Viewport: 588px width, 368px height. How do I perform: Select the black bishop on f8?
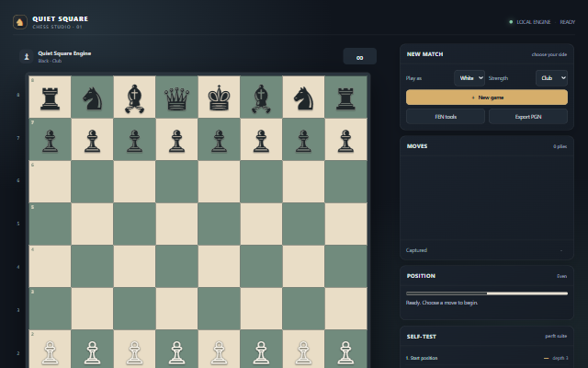[261, 98]
